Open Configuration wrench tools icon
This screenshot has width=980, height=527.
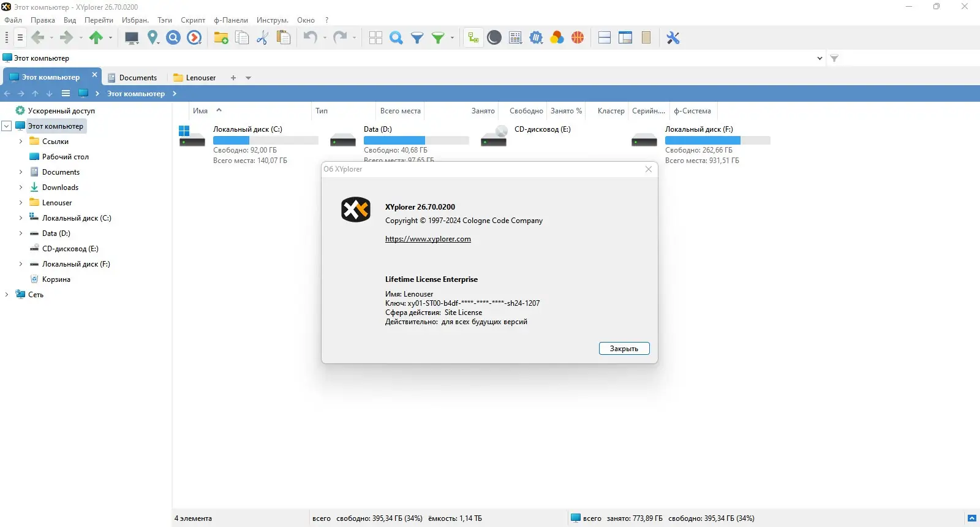[x=673, y=38]
